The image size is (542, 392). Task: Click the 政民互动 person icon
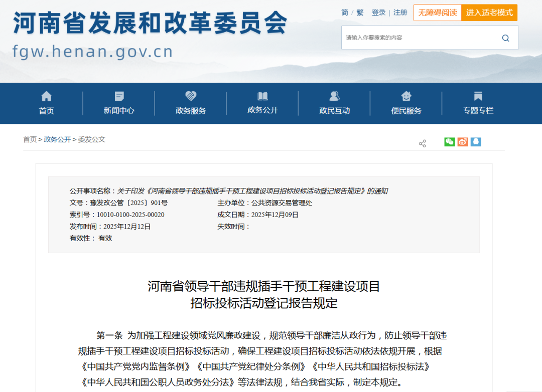pos(334,96)
